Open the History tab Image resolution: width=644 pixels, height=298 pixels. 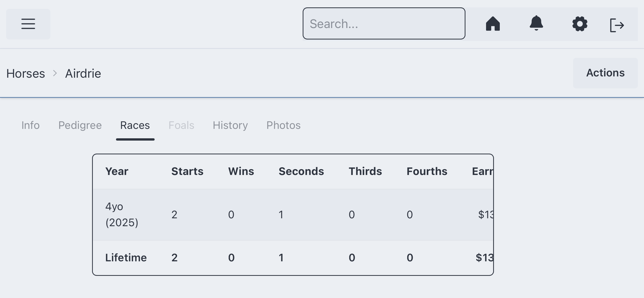click(x=230, y=125)
